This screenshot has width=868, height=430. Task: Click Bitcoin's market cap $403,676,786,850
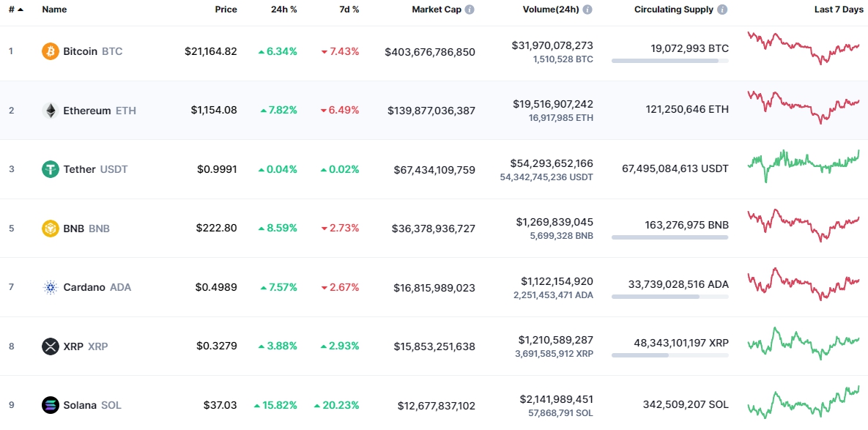pyautogui.click(x=430, y=52)
